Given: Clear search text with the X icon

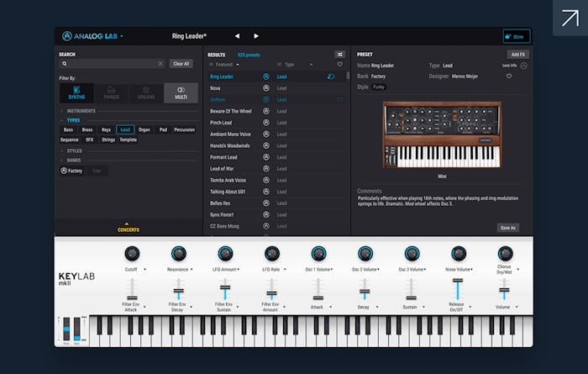Looking at the screenshot, I should (160, 64).
